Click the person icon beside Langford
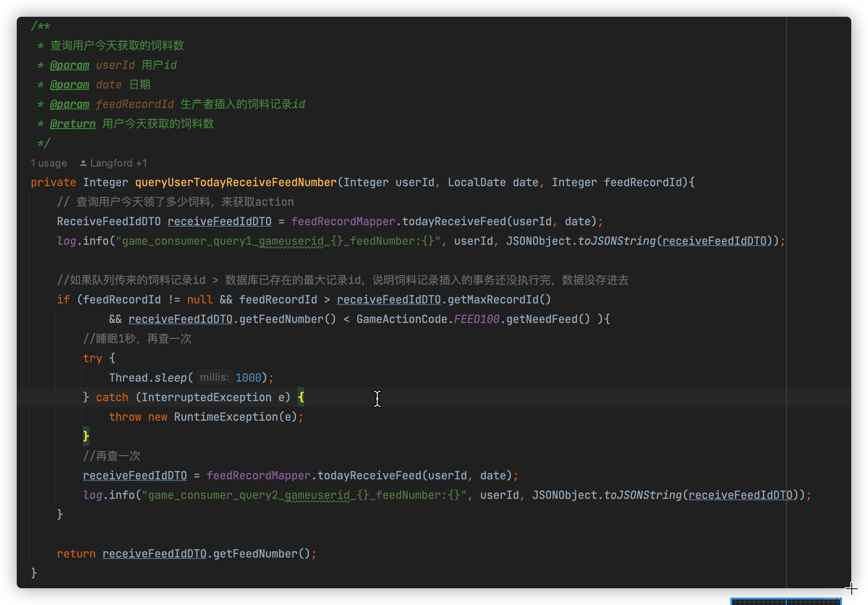 (83, 163)
